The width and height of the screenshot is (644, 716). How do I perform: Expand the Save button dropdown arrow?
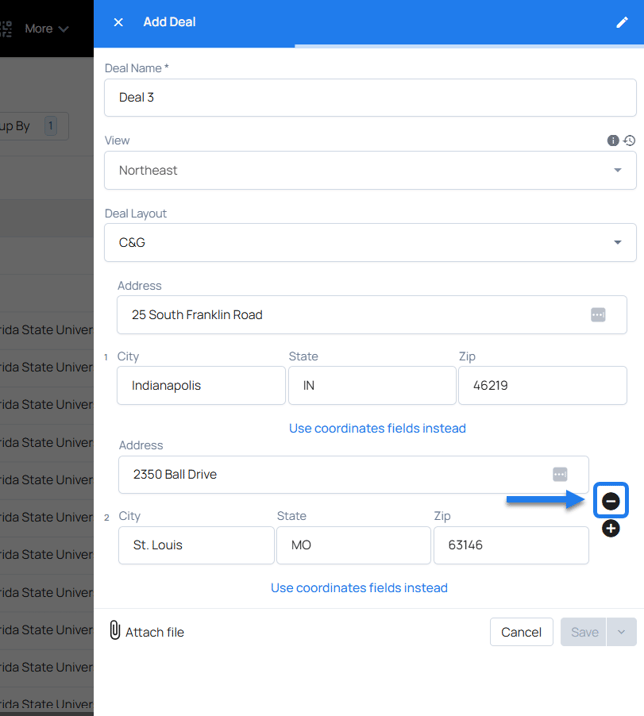pos(622,632)
